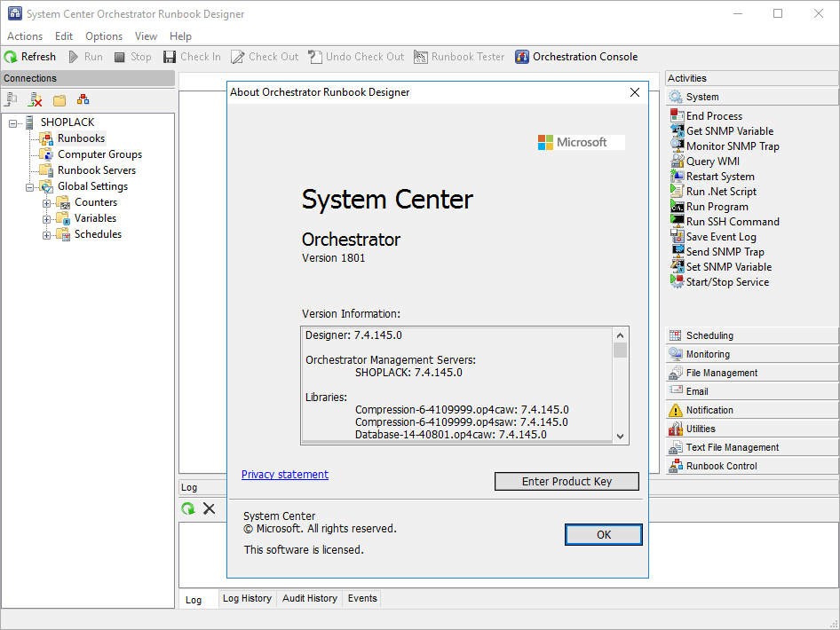840x630 pixels.
Task: Select the Run SSH Command activity
Action: [725, 222]
